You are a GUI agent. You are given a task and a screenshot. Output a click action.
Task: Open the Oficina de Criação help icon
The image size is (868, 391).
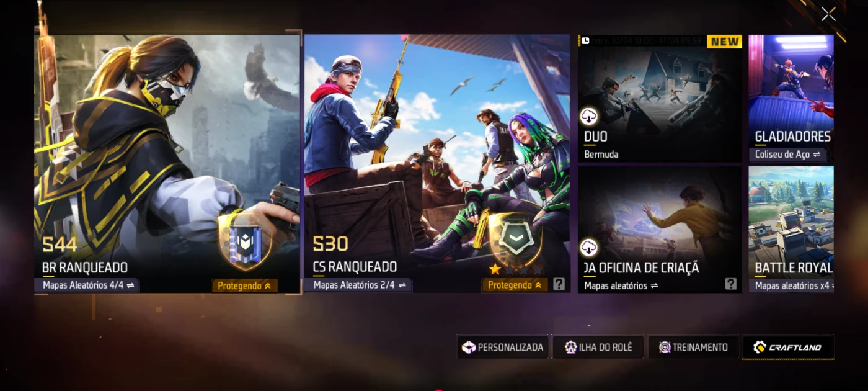(731, 284)
